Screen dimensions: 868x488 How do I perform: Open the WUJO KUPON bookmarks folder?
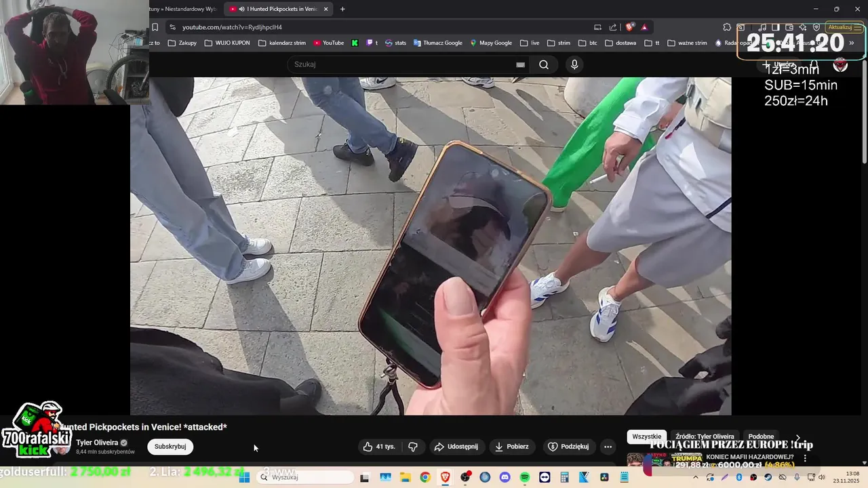[226, 43]
